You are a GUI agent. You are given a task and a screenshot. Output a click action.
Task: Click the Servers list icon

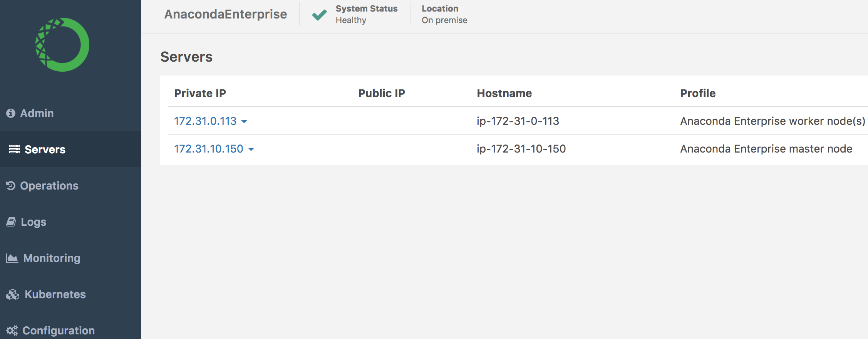tap(15, 149)
